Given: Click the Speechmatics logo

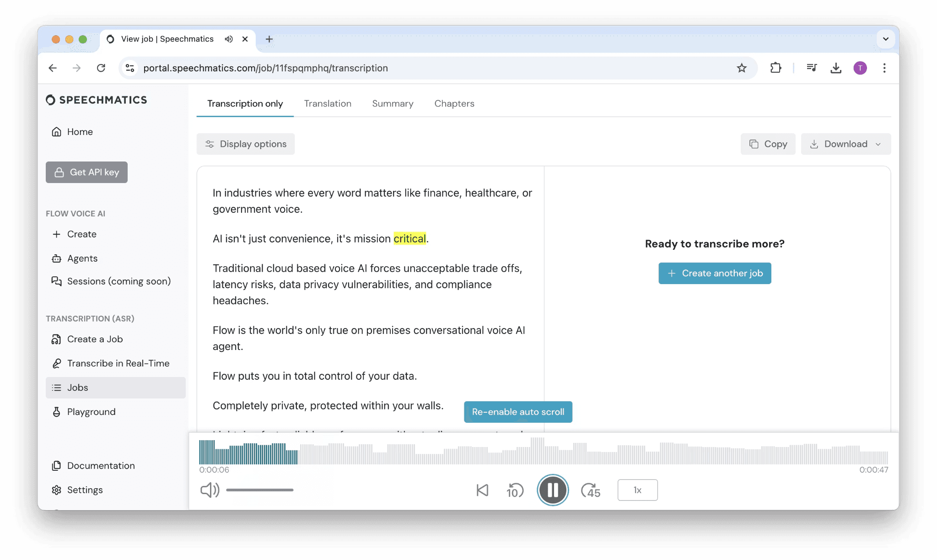Looking at the screenshot, I should [x=97, y=100].
